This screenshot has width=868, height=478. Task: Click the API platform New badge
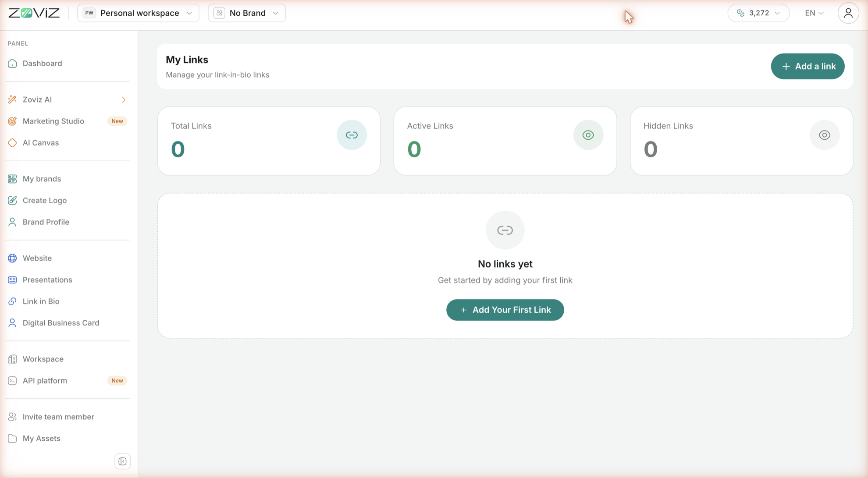(x=117, y=381)
